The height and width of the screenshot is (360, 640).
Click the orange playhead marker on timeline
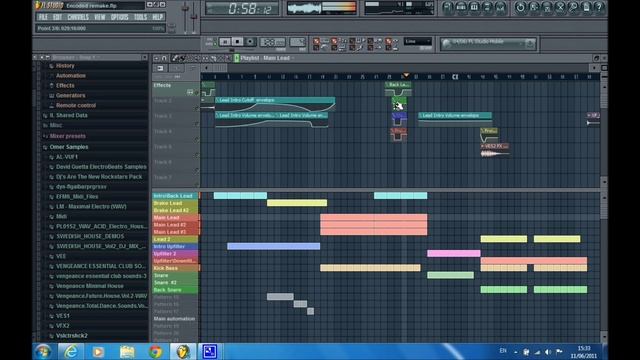[406, 75]
